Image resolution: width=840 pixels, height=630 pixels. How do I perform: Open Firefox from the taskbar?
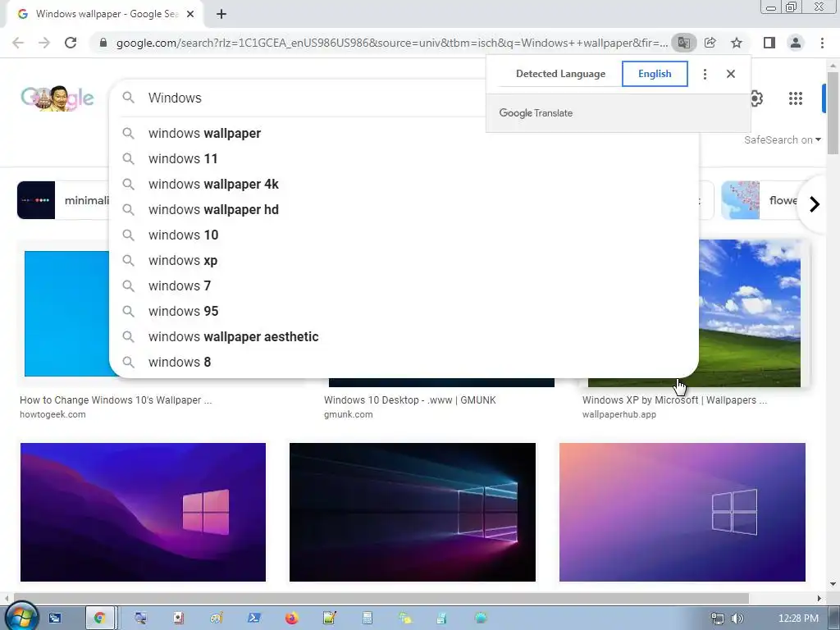(x=291, y=619)
